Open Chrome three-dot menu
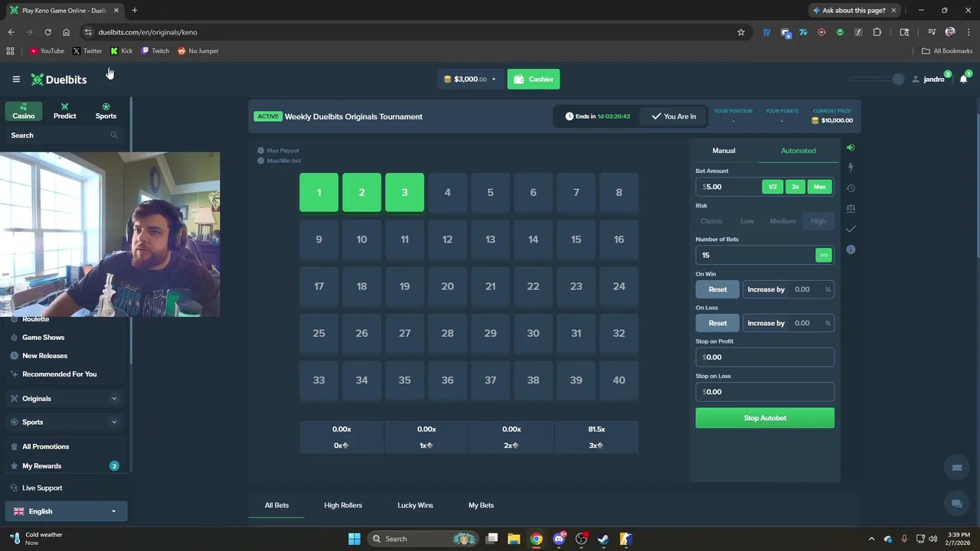Screen dimensions: 980x551 click(x=968, y=32)
